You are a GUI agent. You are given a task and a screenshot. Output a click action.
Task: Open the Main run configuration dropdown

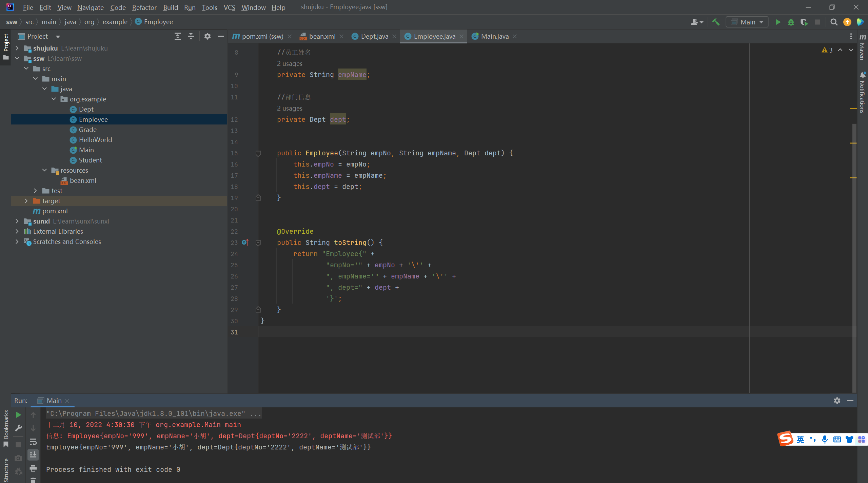point(747,22)
